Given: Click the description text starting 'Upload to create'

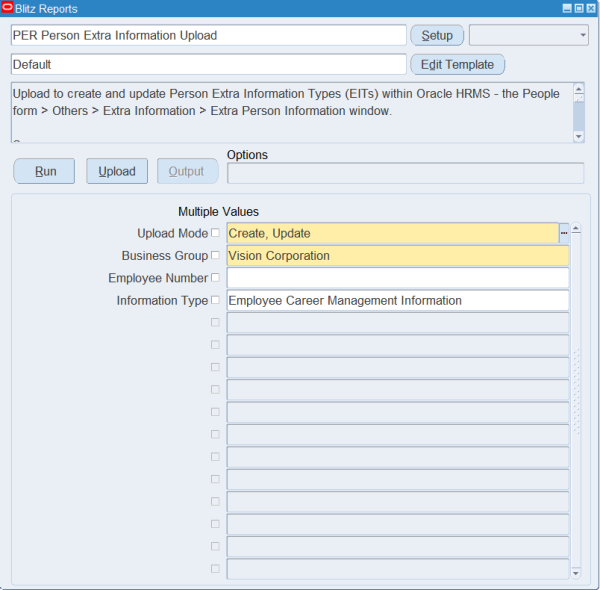Looking at the screenshot, I should click(286, 102).
